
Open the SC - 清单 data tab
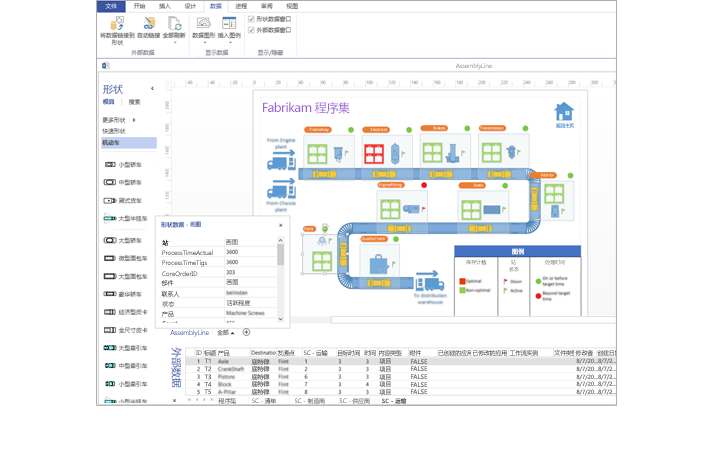coord(264,401)
